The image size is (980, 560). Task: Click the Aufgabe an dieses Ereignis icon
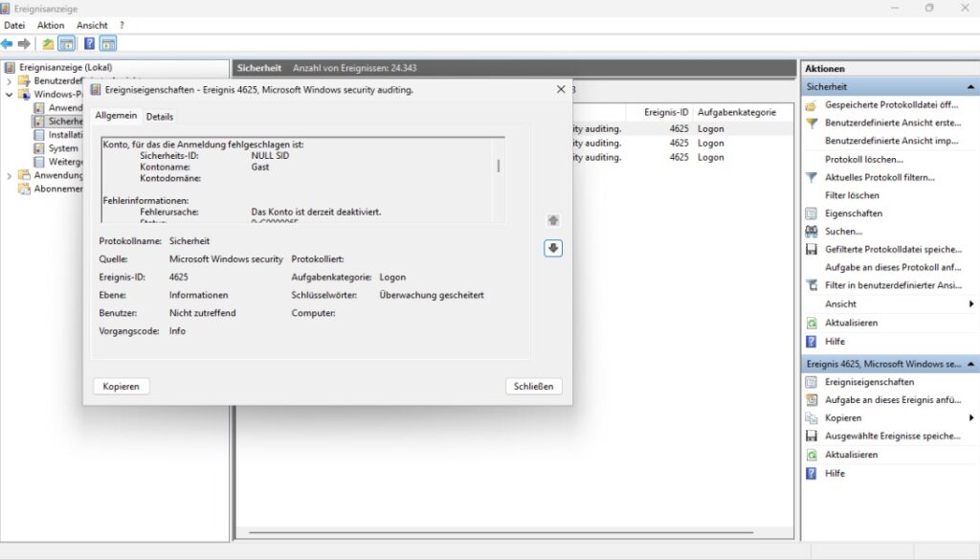point(812,400)
